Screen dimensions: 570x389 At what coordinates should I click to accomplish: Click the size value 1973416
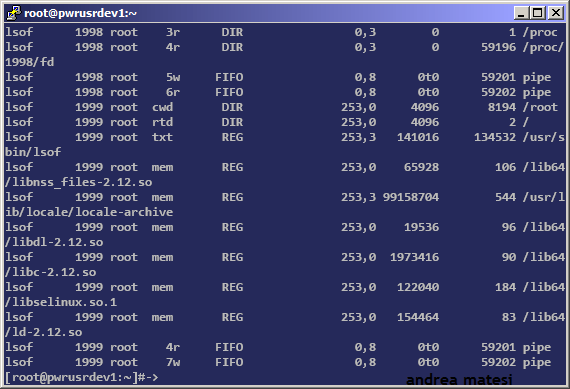coord(414,257)
